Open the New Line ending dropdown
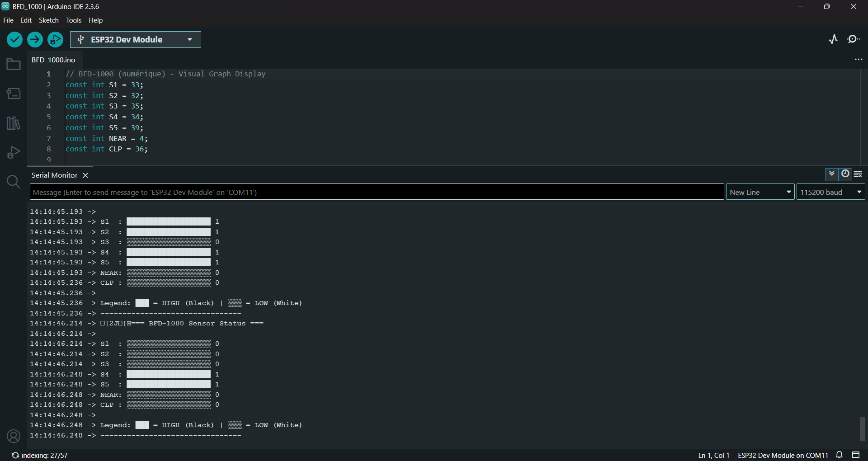868x461 pixels. point(760,192)
